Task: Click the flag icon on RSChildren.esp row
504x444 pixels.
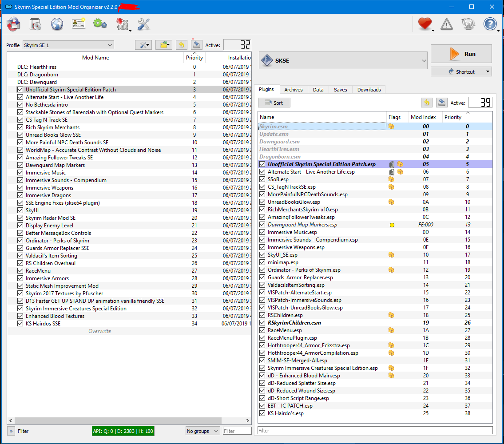Action: pos(391,315)
